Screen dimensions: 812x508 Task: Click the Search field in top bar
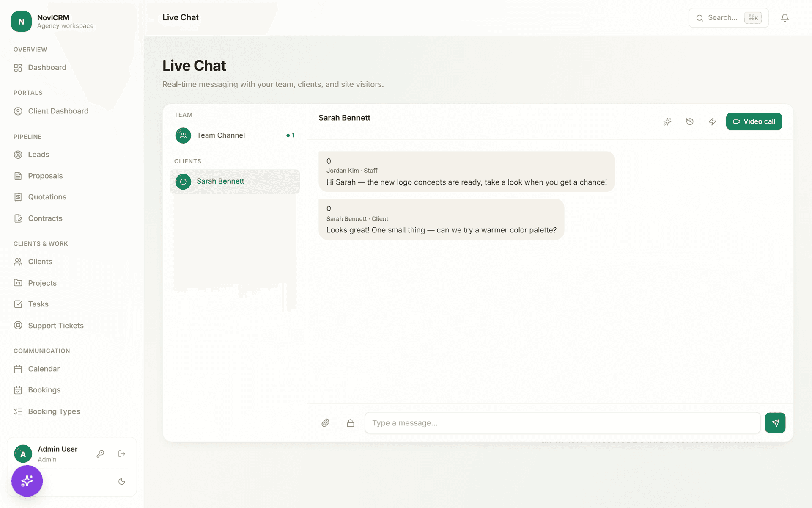point(728,18)
